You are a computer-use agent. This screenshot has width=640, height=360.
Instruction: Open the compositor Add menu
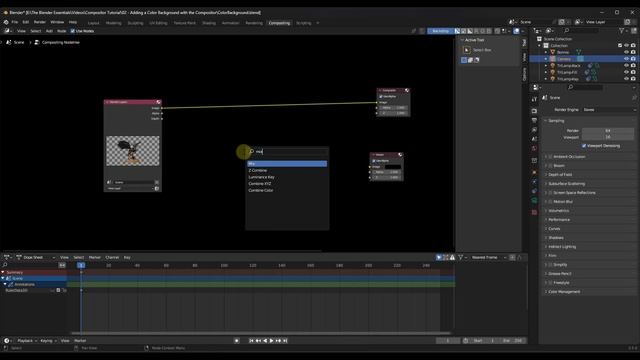tap(49, 31)
